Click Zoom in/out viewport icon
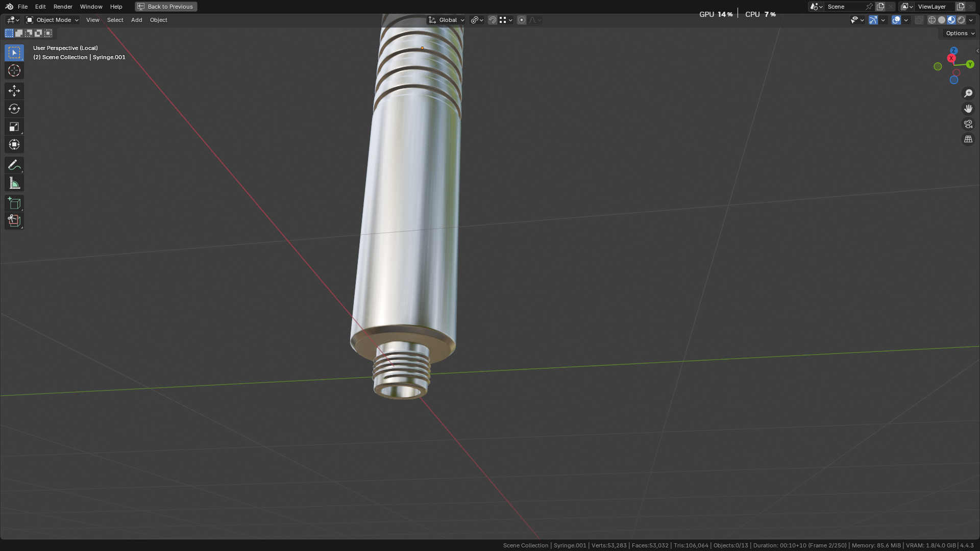Screen dimensions: 980x551 tap(968, 93)
